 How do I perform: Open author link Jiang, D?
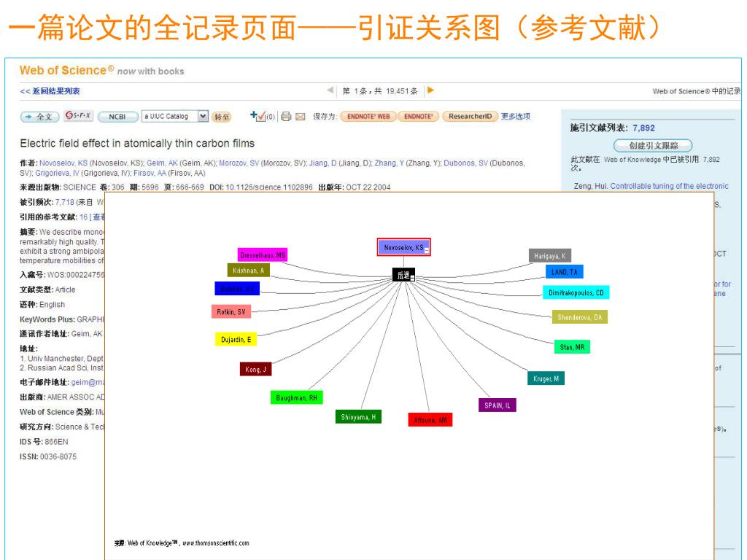click(x=323, y=163)
